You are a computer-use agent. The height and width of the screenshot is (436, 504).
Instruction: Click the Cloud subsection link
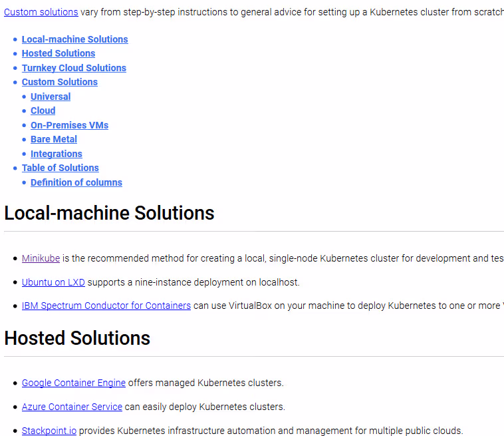(x=43, y=110)
